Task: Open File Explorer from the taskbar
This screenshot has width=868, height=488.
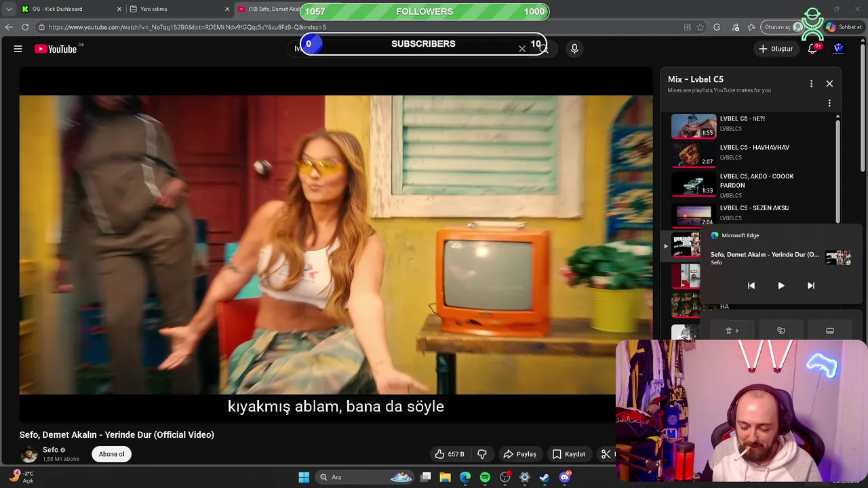Action: click(x=446, y=477)
